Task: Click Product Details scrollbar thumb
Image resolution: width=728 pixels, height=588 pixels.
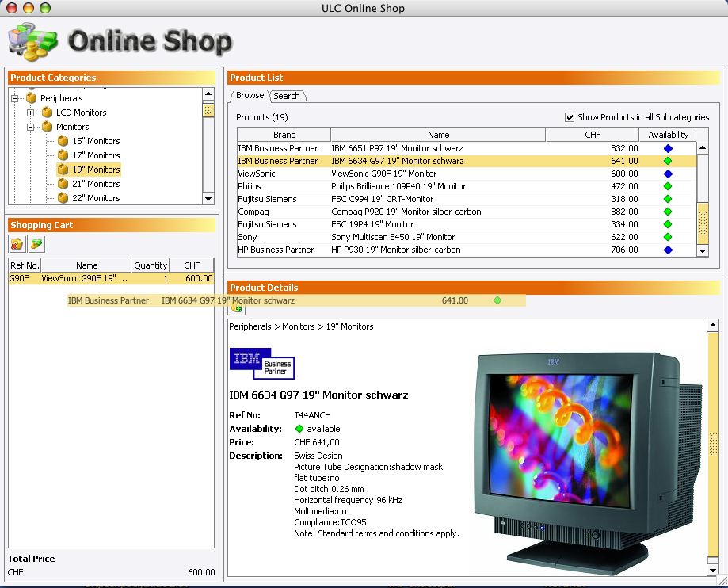Action: click(713, 444)
